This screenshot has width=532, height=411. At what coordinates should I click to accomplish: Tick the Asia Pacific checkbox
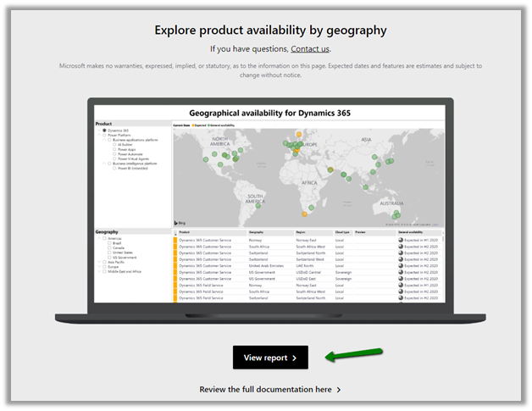coord(104,262)
